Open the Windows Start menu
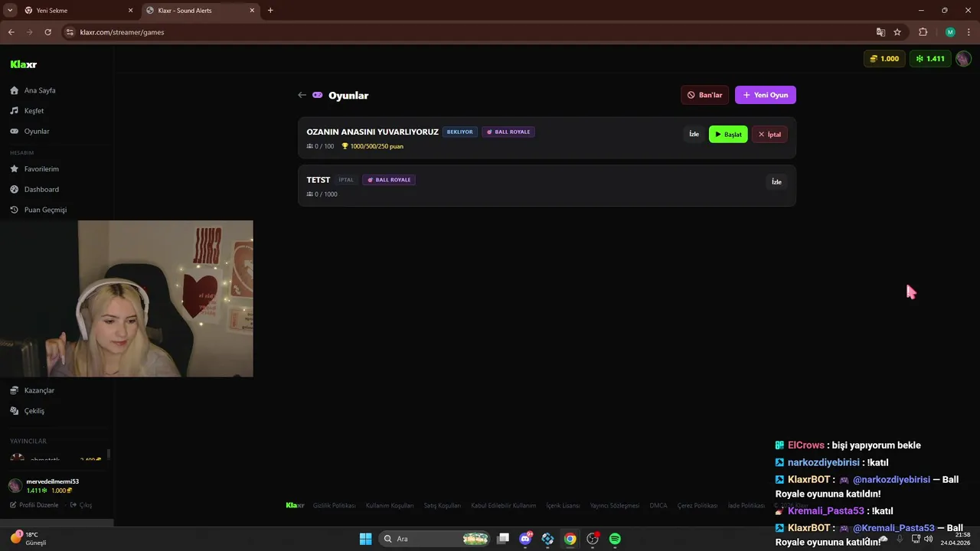The image size is (980, 551). point(365,539)
